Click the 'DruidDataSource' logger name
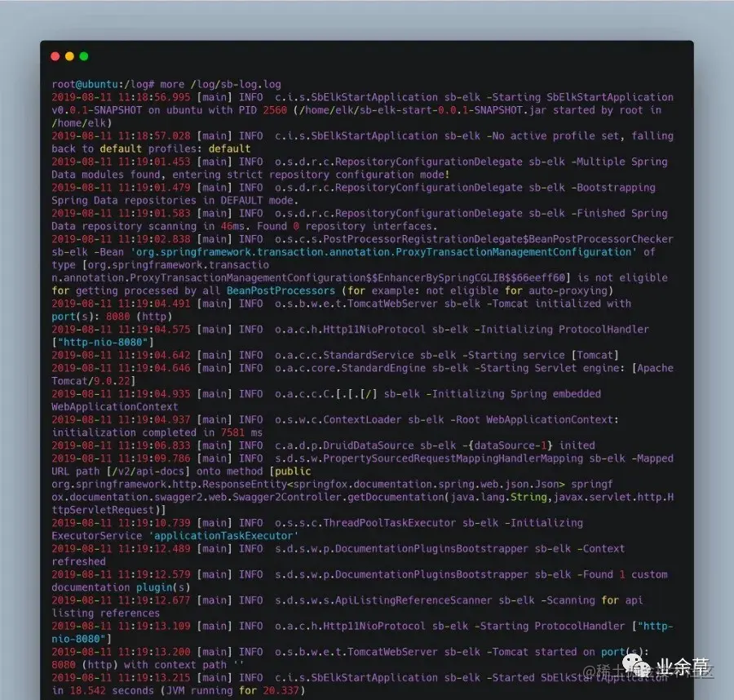The width and height of the screenshot is (734, 700). (x=369, y=445)
